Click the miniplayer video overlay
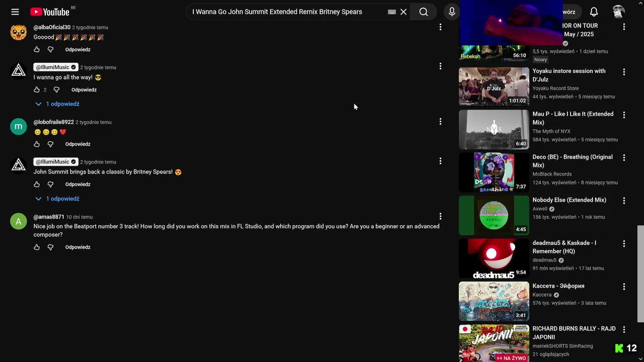The width and height of the screenshot is (644, 362). (x=511, y=23)
